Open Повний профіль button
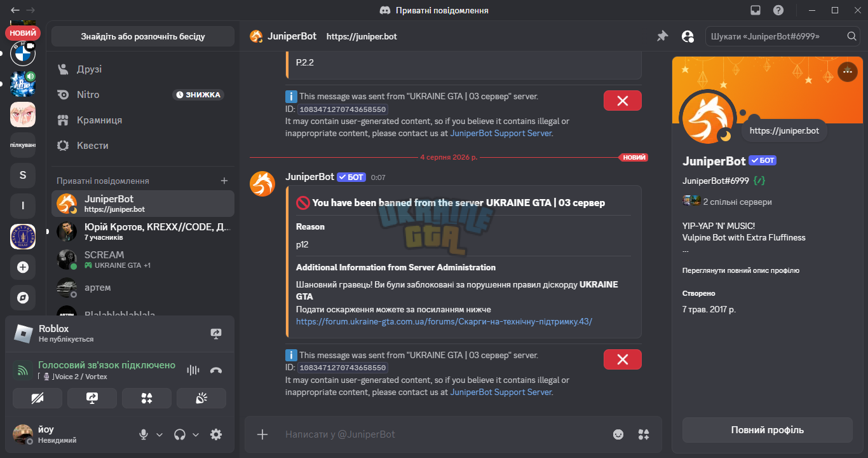868x458 pixels. point(768,430)
